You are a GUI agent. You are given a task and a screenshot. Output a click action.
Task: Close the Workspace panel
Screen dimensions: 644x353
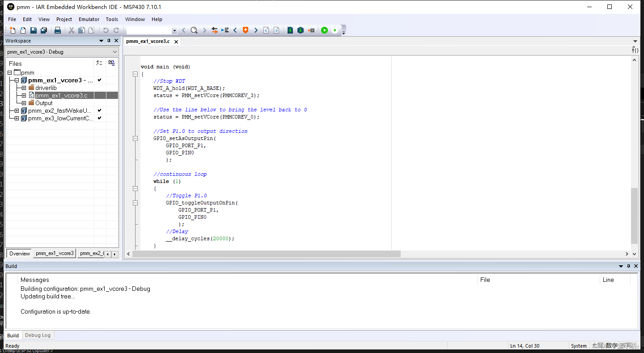pyautogui.click(x=116, y=41)
